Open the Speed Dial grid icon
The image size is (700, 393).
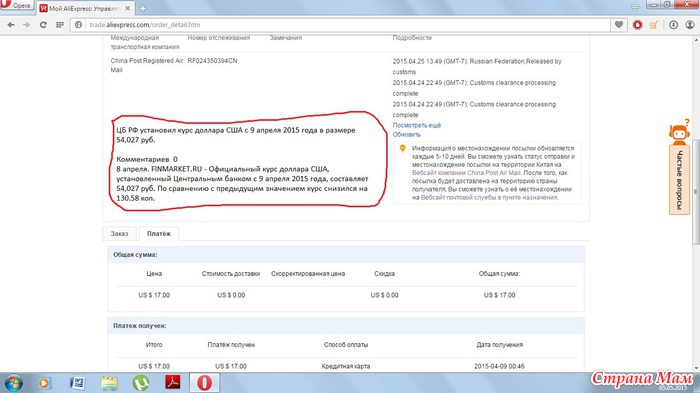click(x=60, y=25)
